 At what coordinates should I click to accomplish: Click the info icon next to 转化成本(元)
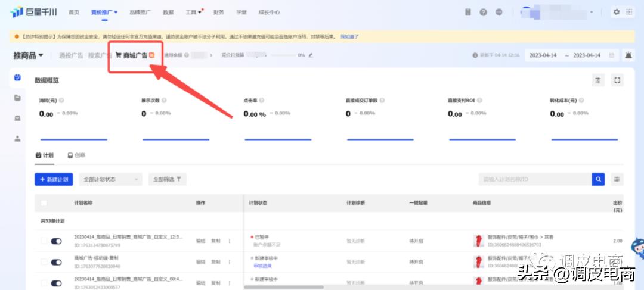581,101
